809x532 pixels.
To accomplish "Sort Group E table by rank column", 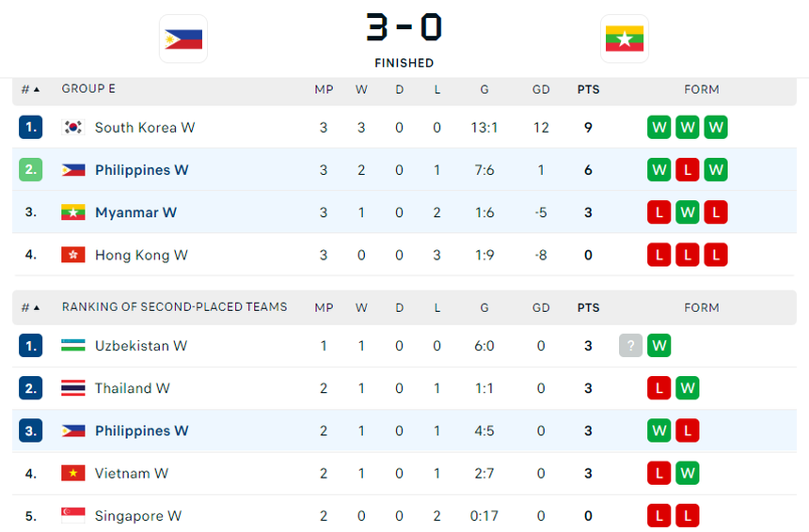I will pos(30,89).
